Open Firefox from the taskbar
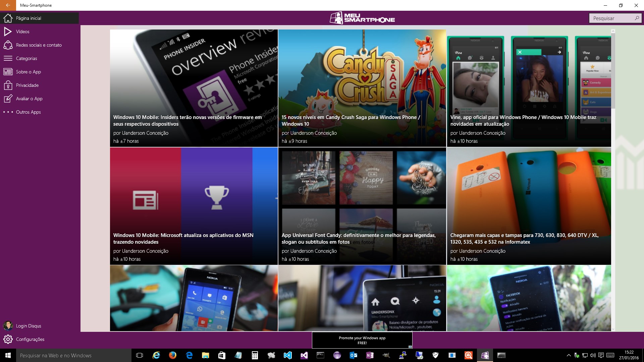Image resolution: width=644 pixels, height=362 pixels. coord(173,355)
